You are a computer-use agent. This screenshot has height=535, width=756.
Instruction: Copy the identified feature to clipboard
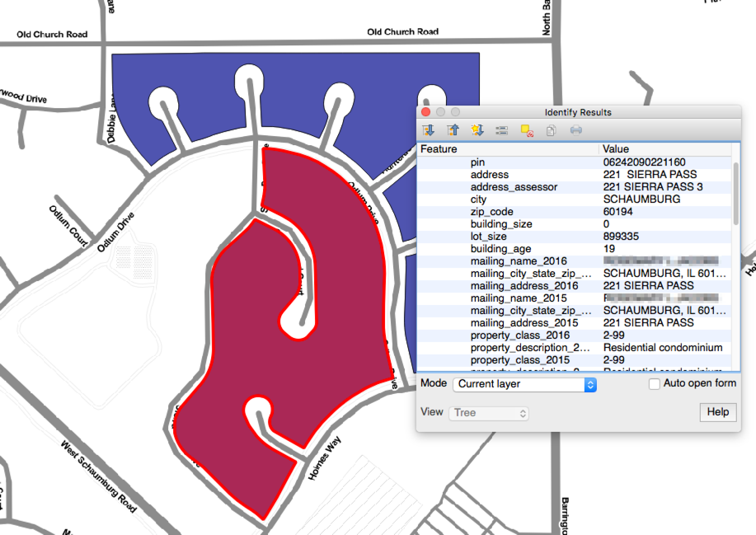[x=551, y=129]
